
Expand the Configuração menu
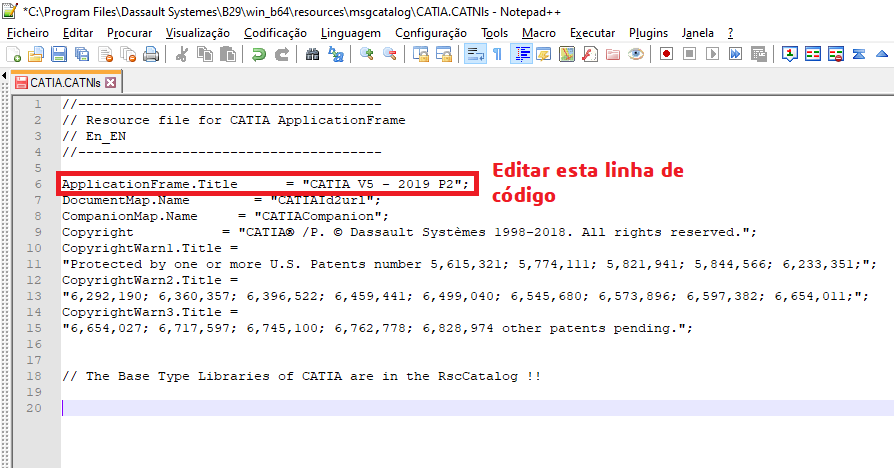(431, 32)
